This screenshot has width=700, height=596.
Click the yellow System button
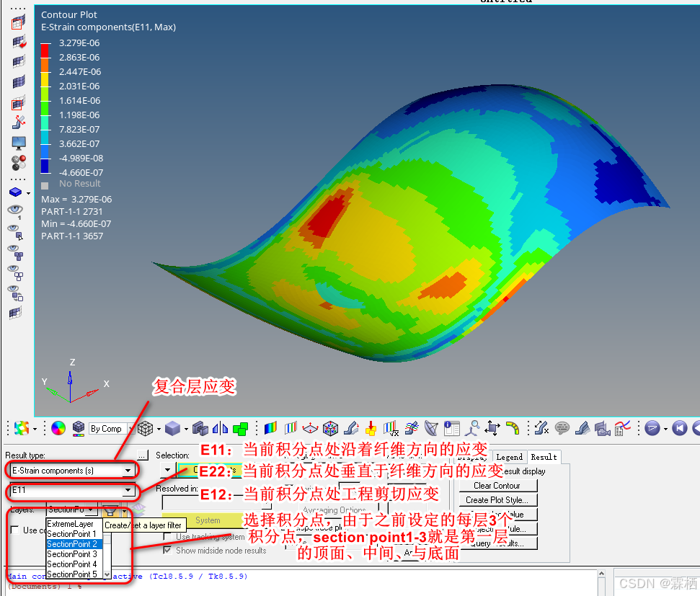[208, 520]
